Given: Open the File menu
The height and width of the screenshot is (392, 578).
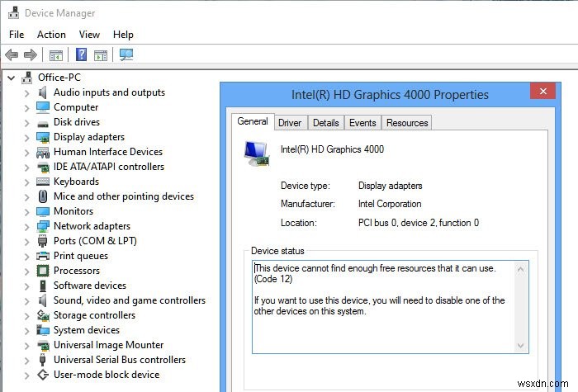Looking at the screenshot, I should click(17, 35).
